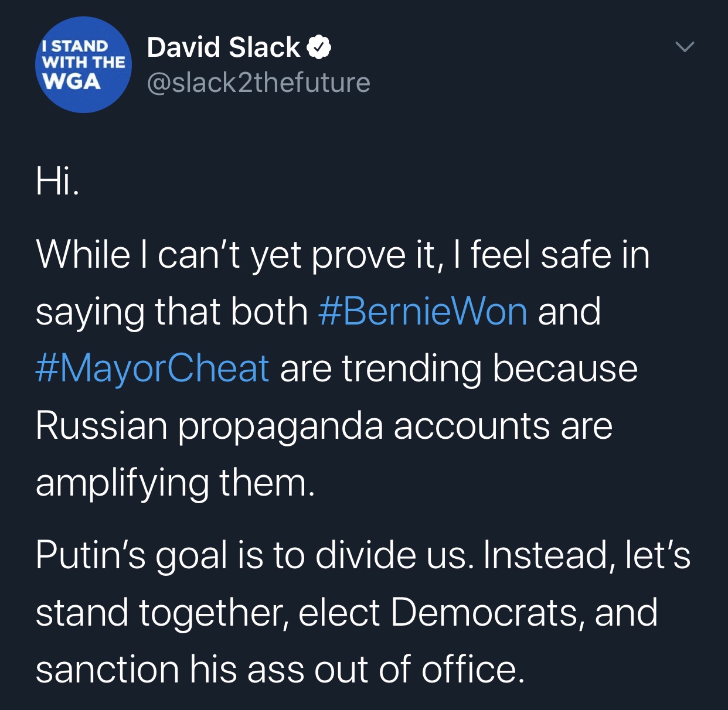
Task: Open the @slack2thefuture handle
Action: [258, 83]
